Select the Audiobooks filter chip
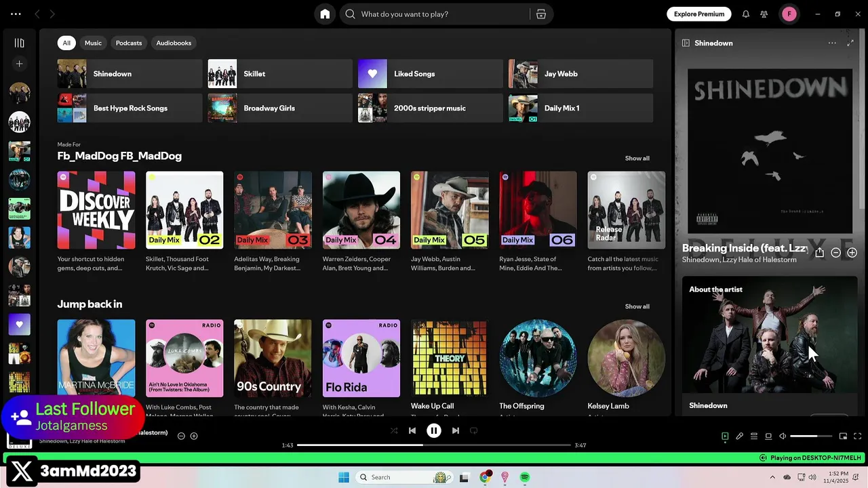This screenshot has width=868, height=488. [174, 43]
